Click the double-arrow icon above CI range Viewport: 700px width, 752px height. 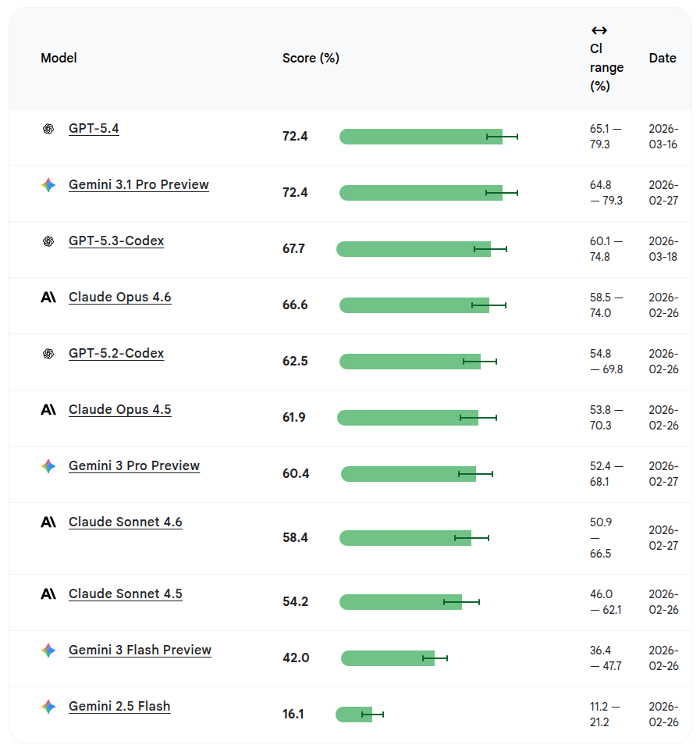click(x=599, y=30)
